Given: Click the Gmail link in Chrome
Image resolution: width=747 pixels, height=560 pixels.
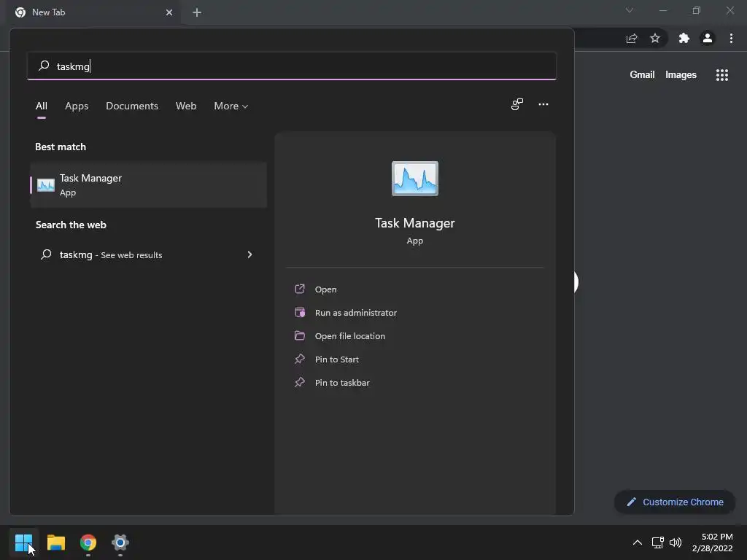Looking at the screenshot, I should click(642, 75).
